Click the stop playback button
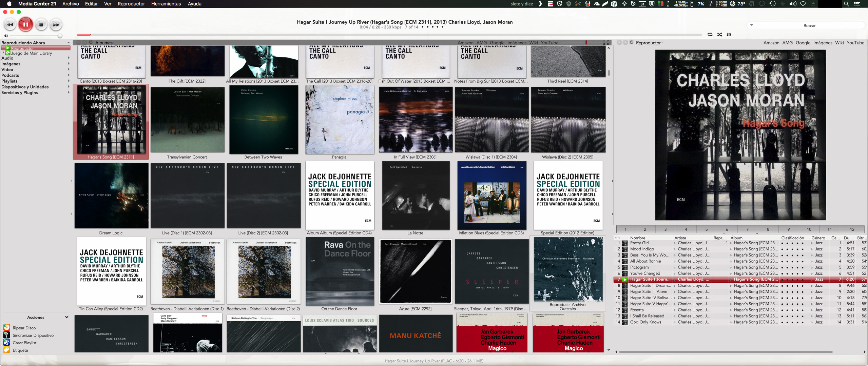This screenshot has width=868, height=366. click(41, 24)
